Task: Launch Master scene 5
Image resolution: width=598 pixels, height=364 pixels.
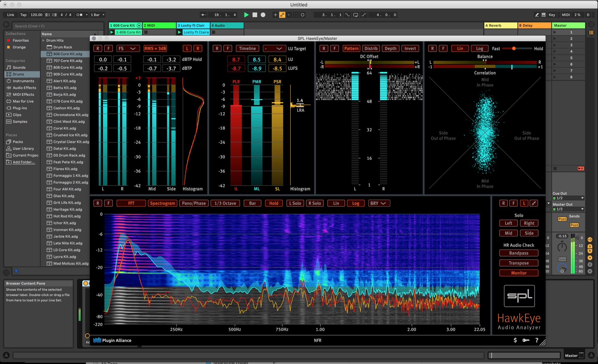Action: click(555, 58)
